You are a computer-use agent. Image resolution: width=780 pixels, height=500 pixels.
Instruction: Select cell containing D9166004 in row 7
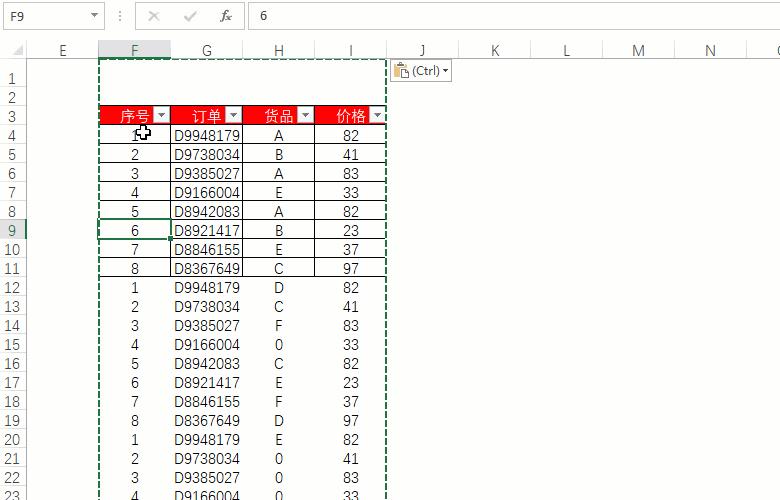[x=206, y=192]
